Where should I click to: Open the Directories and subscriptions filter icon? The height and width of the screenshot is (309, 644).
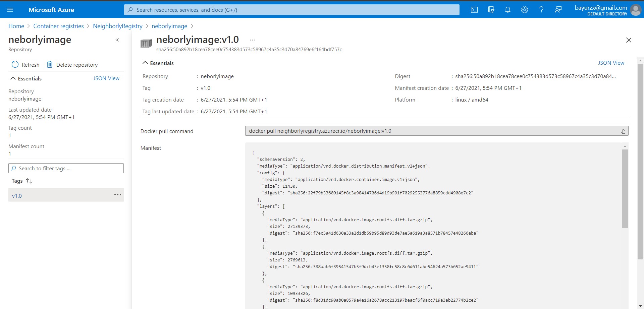point(491,10)
